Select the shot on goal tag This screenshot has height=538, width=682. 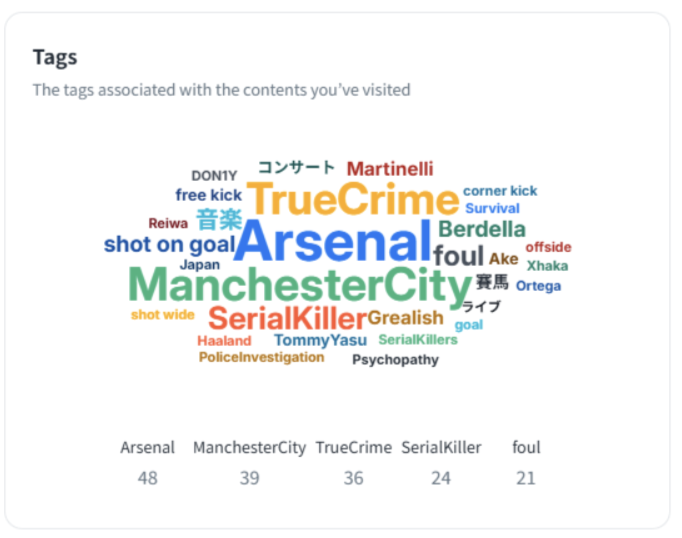pos(169,244)
